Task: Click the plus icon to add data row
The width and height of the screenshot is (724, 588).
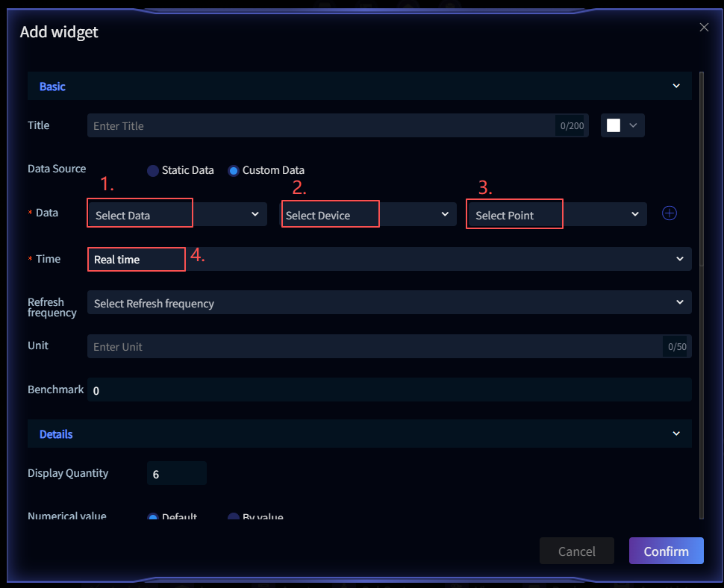Action: (670, 213)
